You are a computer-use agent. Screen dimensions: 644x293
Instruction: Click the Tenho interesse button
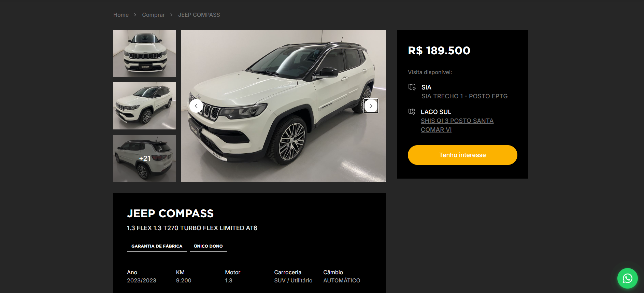462,155
